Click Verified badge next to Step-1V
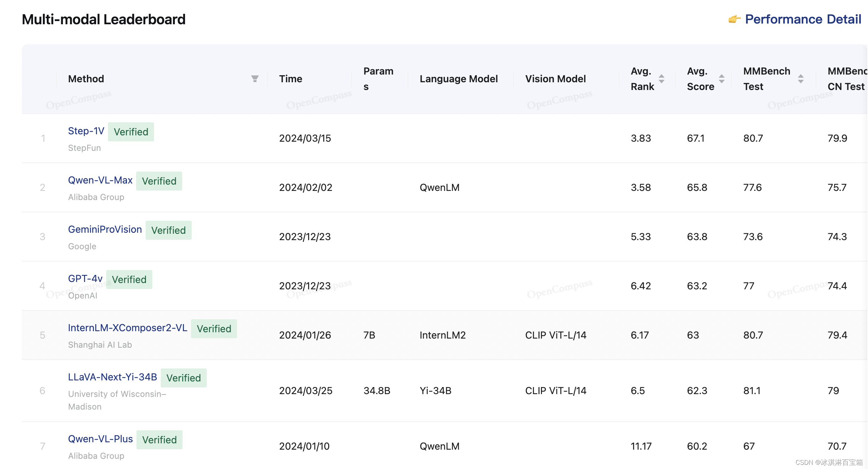This screenshot has height=469, width=868. 131,132
